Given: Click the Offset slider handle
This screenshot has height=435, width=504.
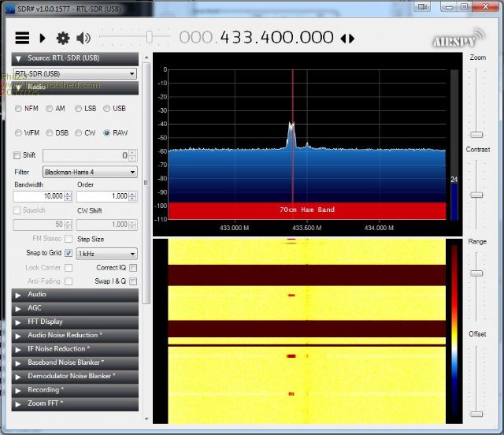Looking at the screenshot, I should [x=476, y=414].
